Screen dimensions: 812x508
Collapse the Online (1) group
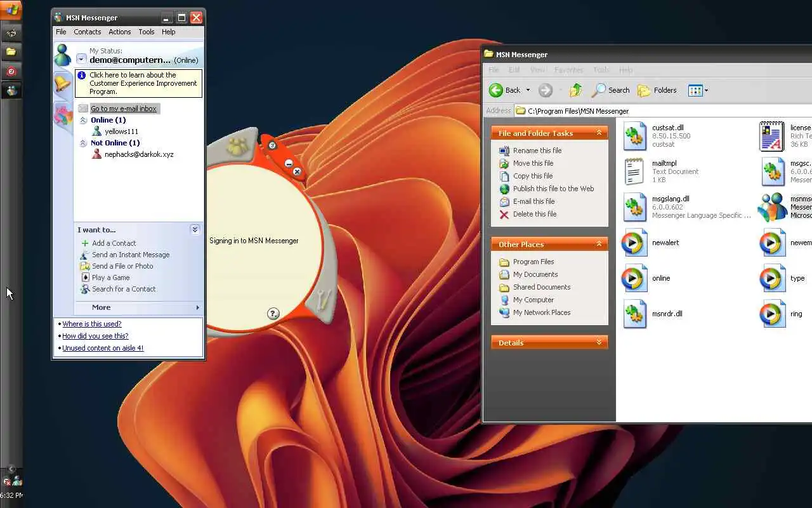tap(83, 120)
